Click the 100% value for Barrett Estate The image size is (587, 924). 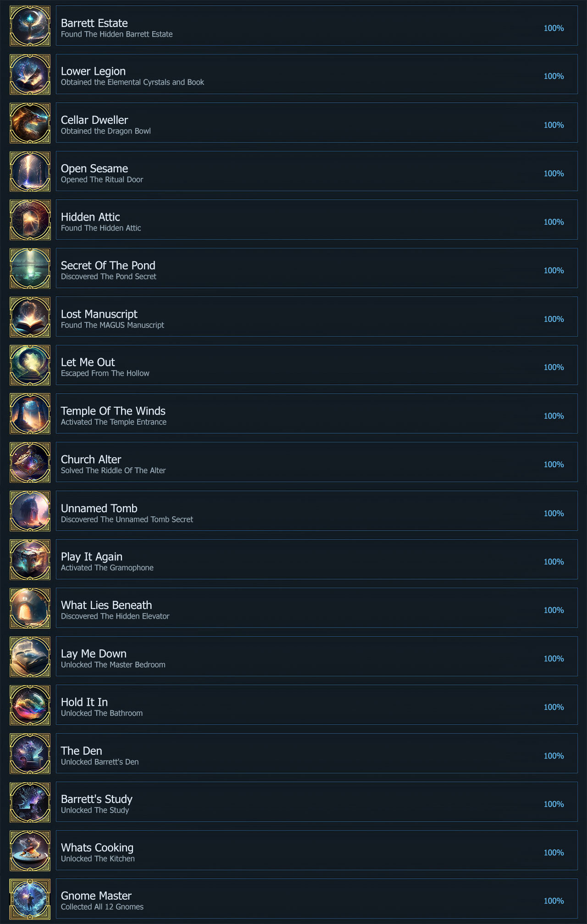(554, 28)
